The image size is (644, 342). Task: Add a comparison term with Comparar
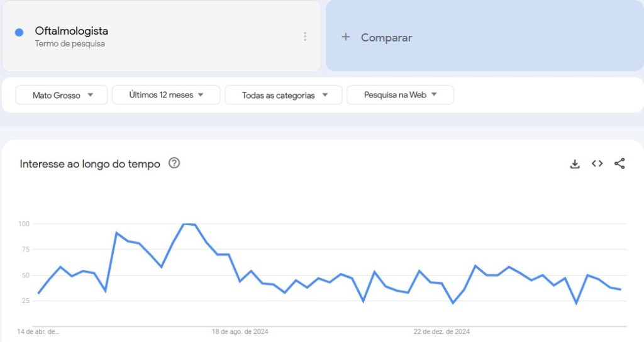[485, 36]
